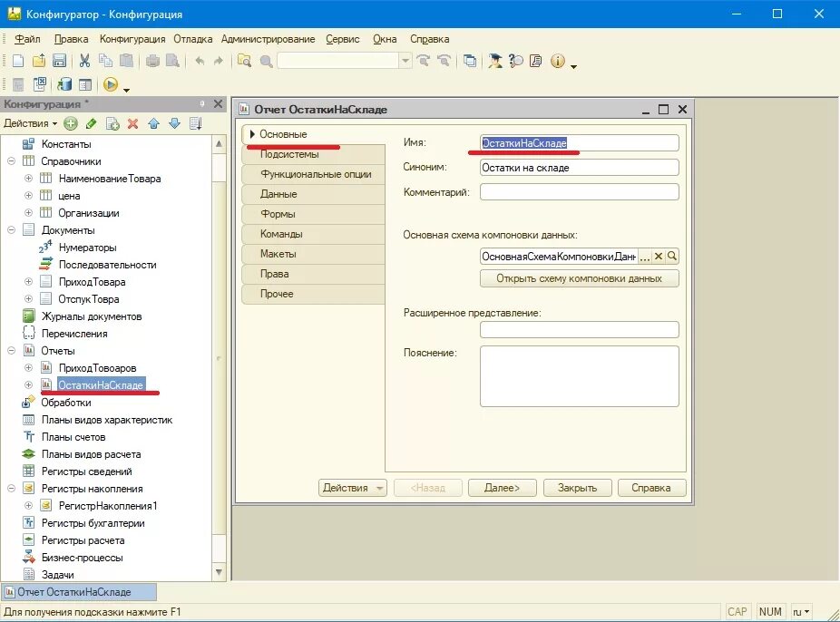Click into the Пояснение text area
Screen dimensions: 840x622
[x=579, y=376]
